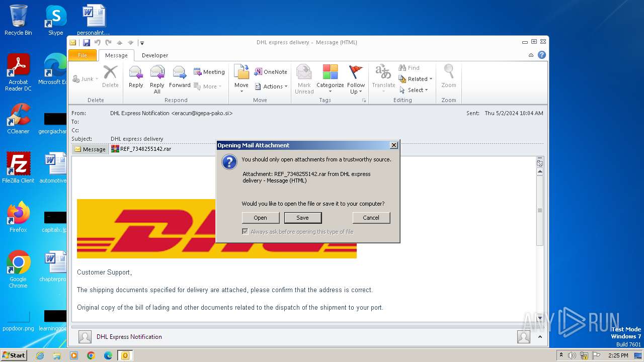Minimize the ribbon chevron

[531, 55]
